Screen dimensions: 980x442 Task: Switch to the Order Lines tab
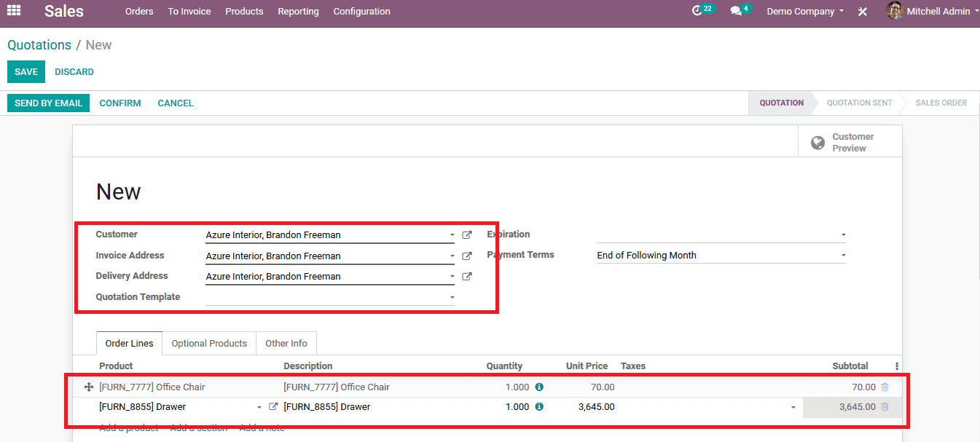(x=130, y=343)
